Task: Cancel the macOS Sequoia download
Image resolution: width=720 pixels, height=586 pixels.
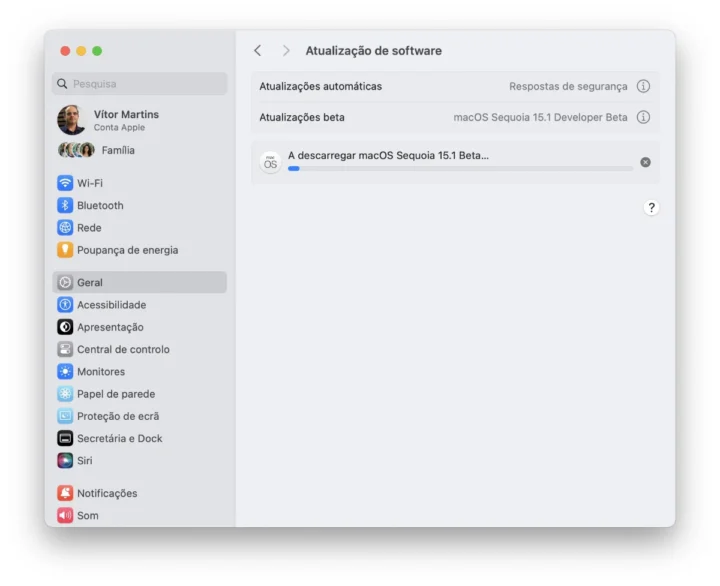Action: 645,162
